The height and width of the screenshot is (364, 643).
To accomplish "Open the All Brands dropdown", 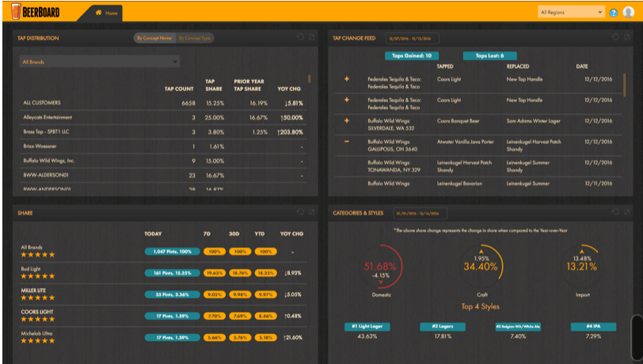I will pyautogui.click(x=100, y=62).
